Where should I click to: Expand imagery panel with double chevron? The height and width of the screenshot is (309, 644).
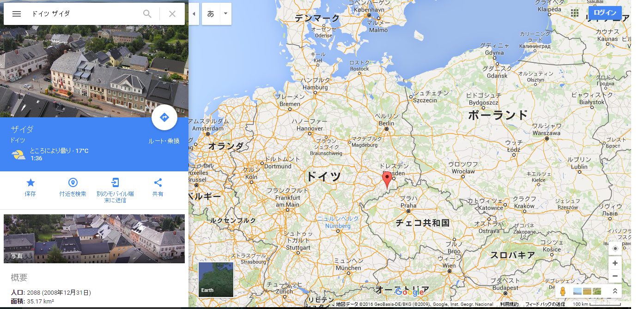[615, 291]
